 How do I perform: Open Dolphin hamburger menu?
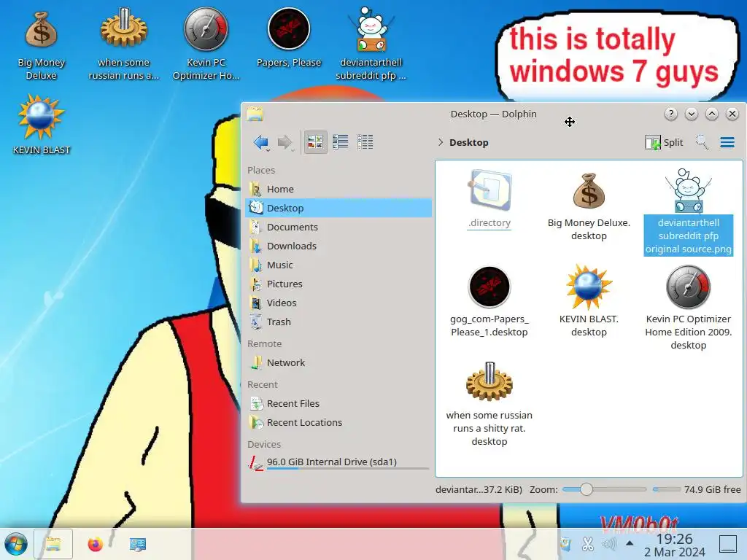click(727, 142)
